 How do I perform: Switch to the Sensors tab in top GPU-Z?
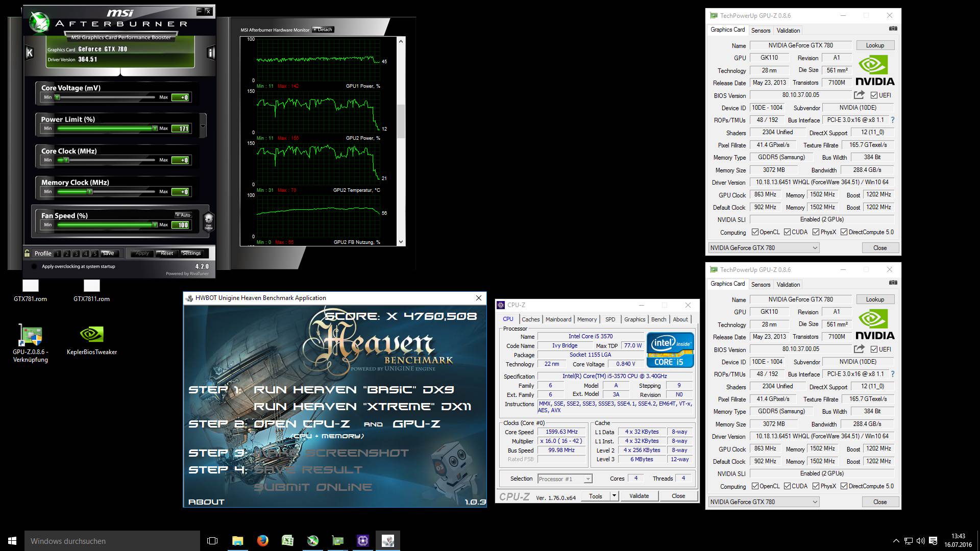(761, 31)
